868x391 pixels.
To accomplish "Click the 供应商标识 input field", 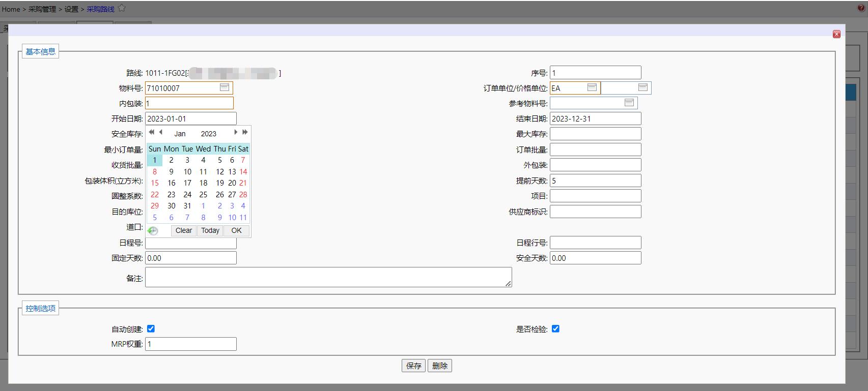I will (x=596, y=212).
